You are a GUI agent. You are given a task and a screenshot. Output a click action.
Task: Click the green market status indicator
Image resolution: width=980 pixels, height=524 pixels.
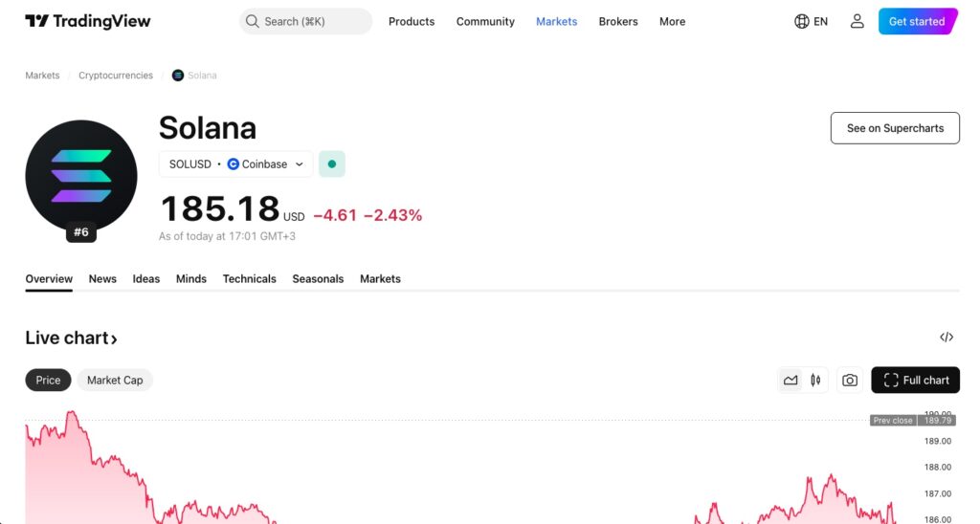tap(332, 164)
